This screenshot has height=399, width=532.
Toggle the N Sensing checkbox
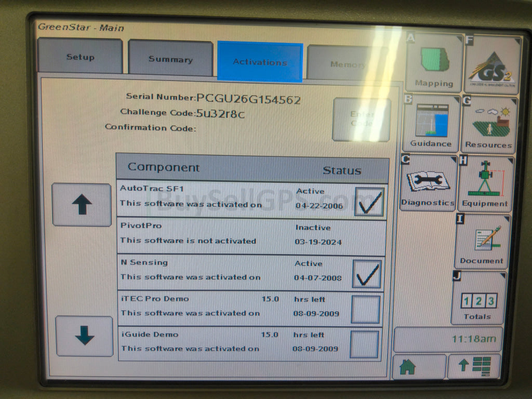pyautogui.click(x=367, y=274)
